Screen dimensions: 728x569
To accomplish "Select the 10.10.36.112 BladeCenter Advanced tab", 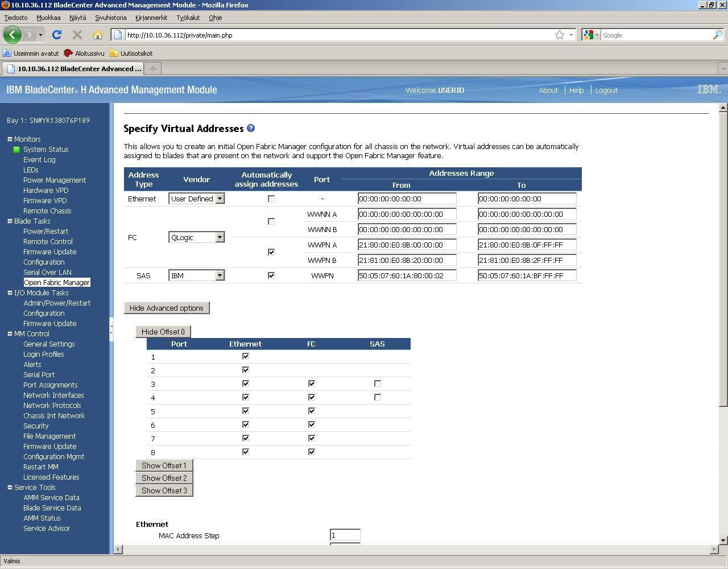I will pyautogui.click(x=73, y=68).
